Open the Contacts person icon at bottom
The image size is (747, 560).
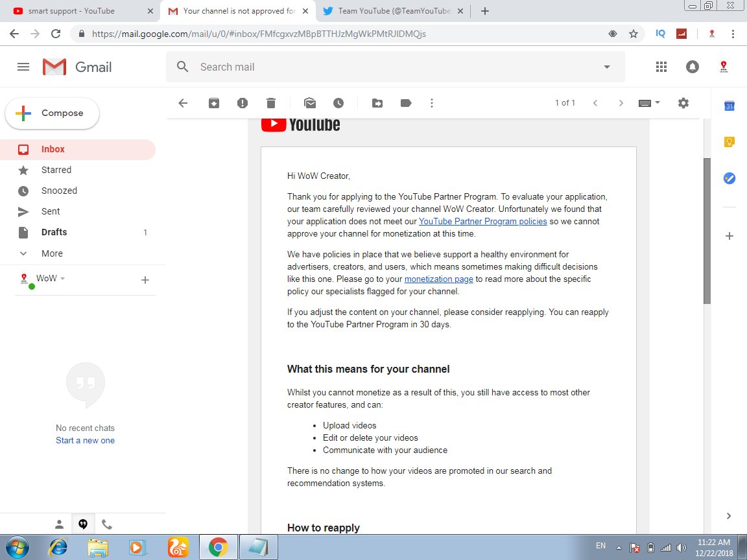[59, 524]
